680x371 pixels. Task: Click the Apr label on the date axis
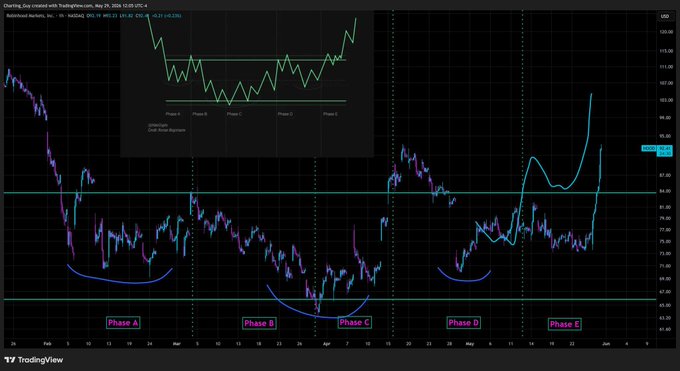click(327, 344)
